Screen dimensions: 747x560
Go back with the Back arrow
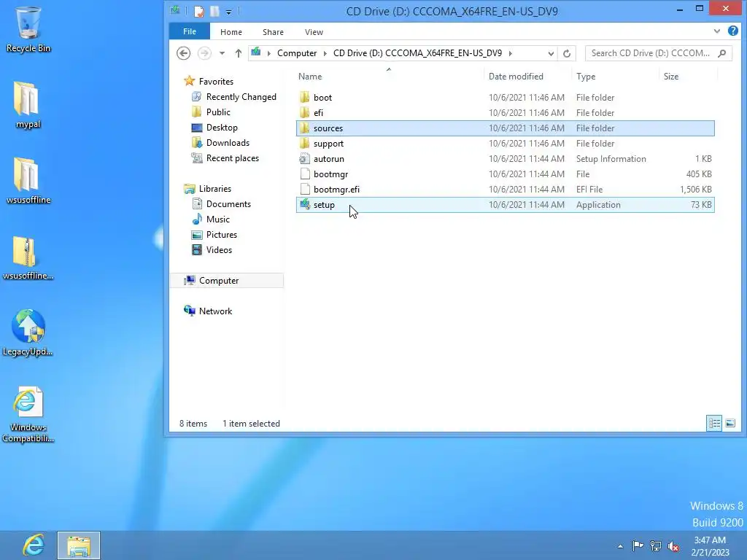point(183,52)
